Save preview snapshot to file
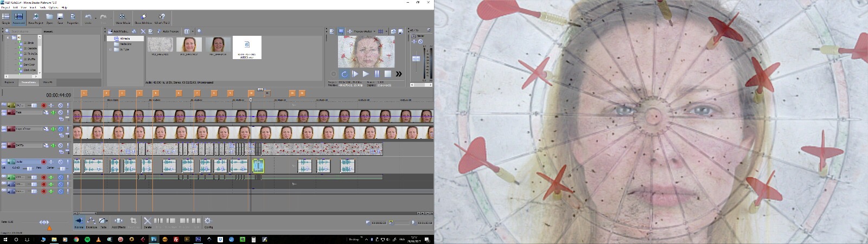Image resolution: width=868 pixels, height=244 pixels. pos(400,31)
